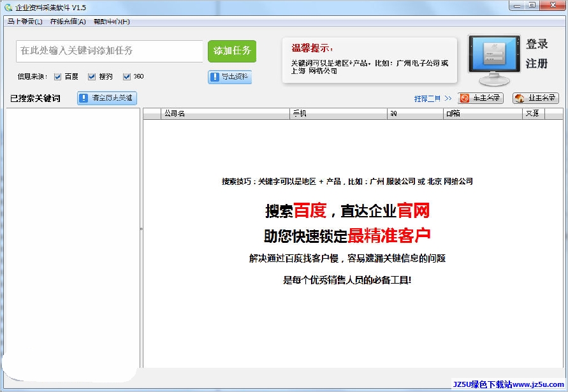Open the 在线充值(A) menu
Screen dimensions: 568x392
tap(68, 22)
